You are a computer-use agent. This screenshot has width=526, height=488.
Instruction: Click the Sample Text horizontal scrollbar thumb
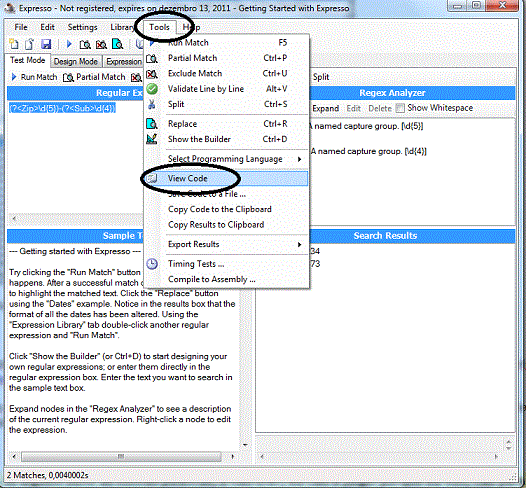tap(121, 456)
